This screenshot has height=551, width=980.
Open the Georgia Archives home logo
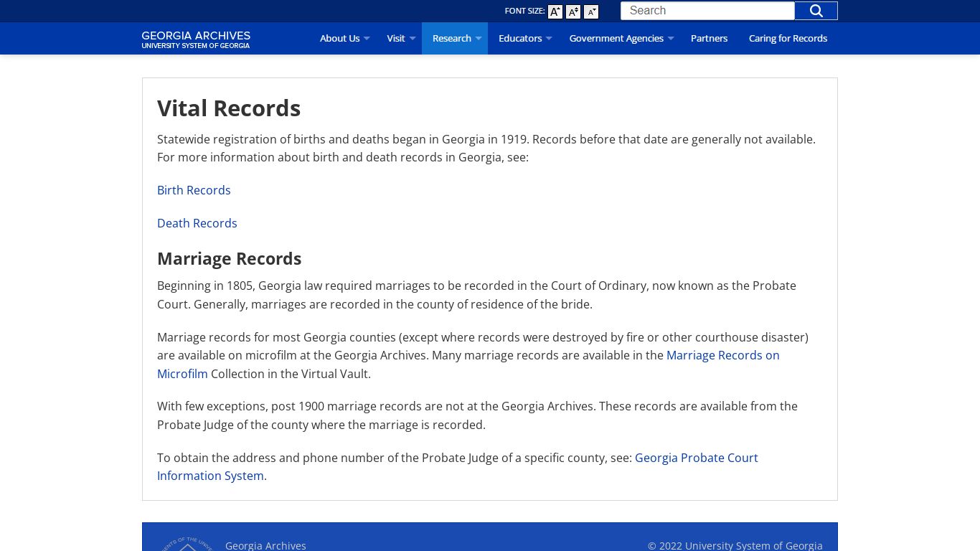point(196,39)
